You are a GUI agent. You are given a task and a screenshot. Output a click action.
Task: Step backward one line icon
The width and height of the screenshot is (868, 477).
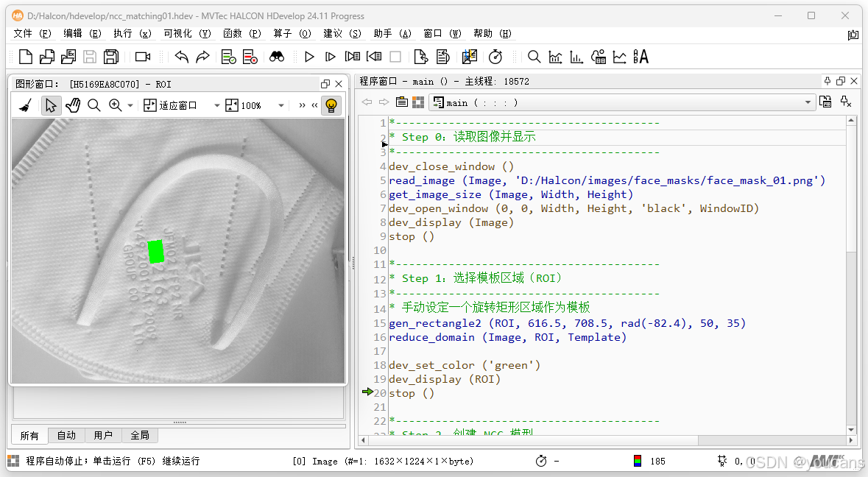[374, 57]
